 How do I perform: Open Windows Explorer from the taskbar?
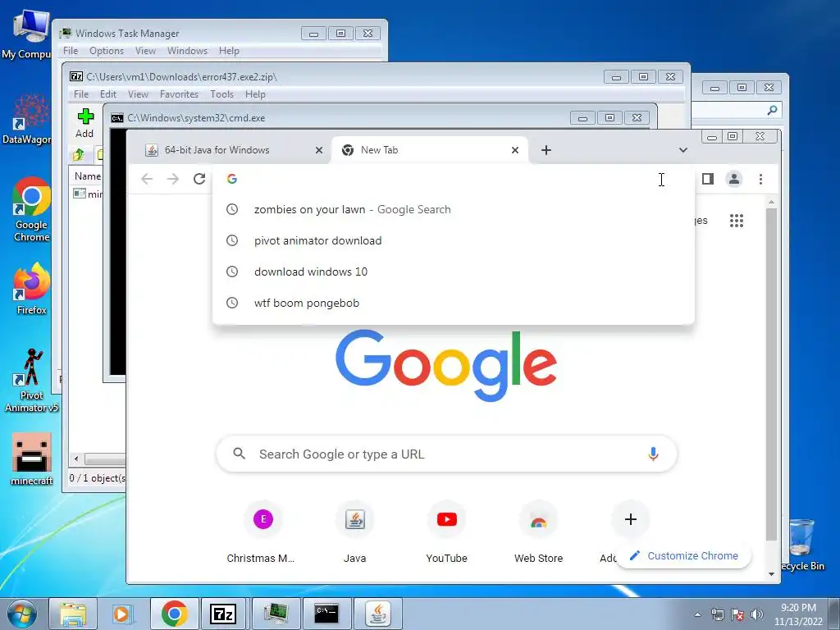73,614
